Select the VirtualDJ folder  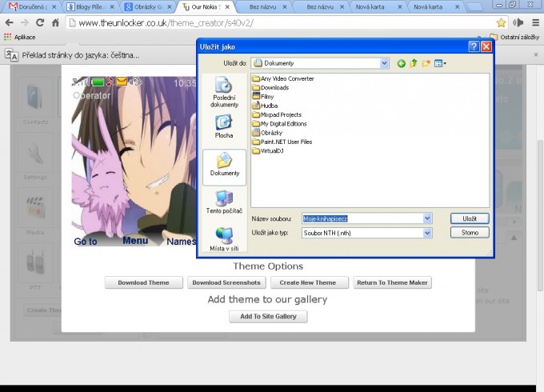coord(268,151)
